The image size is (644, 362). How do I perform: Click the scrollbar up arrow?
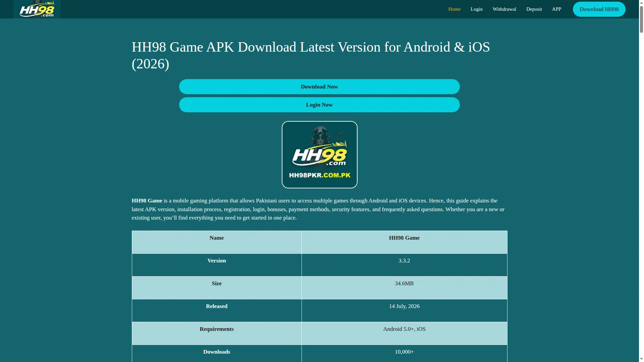(641, 3)
